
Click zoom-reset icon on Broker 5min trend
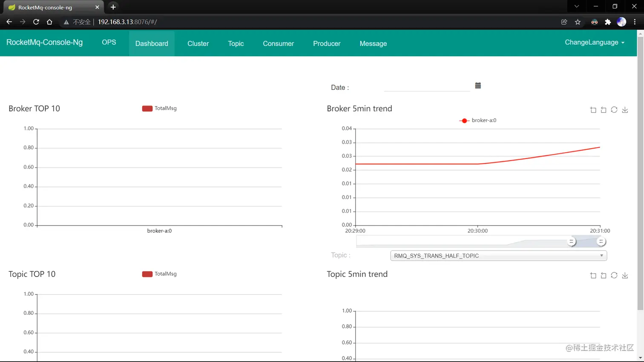[604, 110]
